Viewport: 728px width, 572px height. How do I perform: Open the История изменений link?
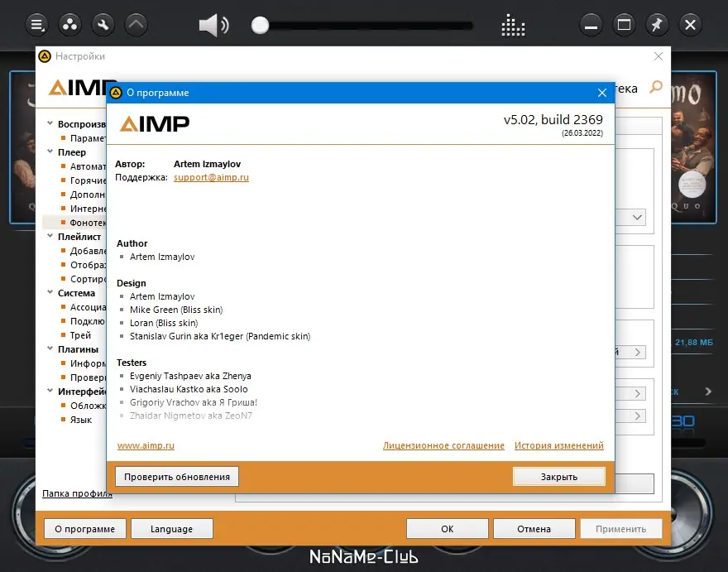point(559,445)
